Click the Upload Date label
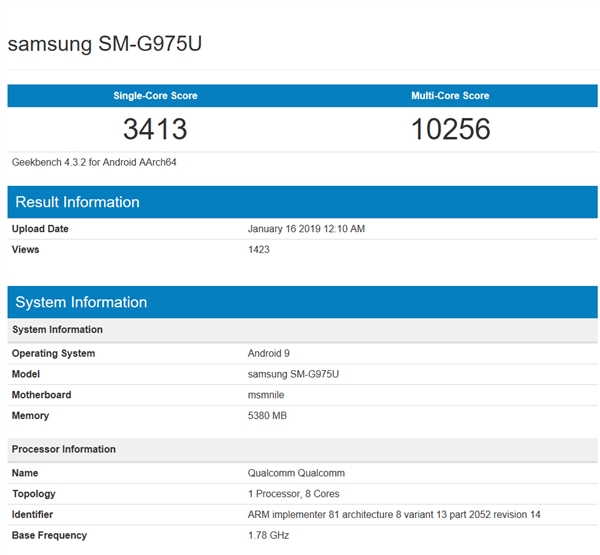 point(40,229)
